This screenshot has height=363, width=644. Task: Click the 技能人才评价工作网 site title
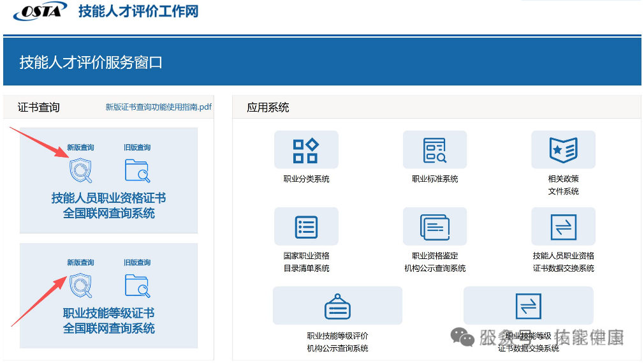(x=138, y=11)
